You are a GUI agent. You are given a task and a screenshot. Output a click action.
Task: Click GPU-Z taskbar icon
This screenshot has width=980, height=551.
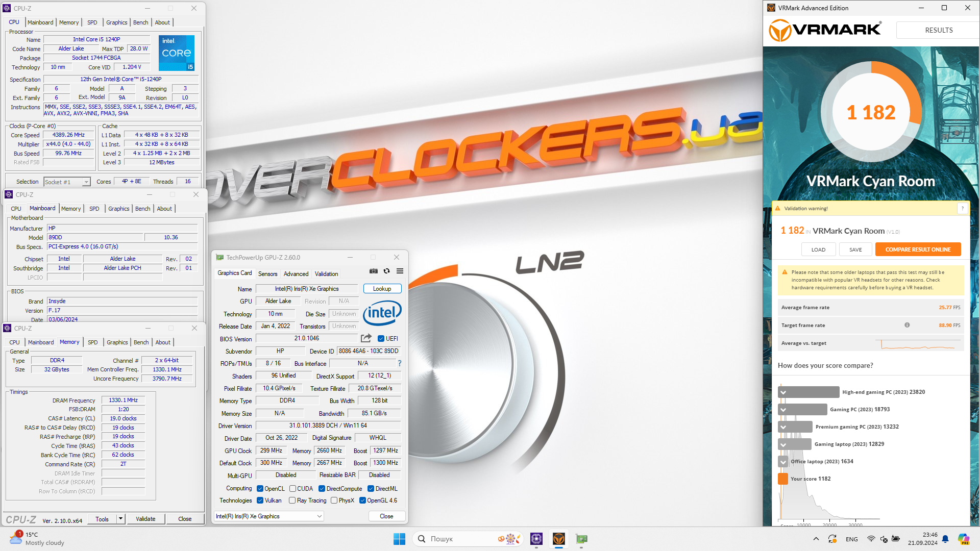coord(581,539)
